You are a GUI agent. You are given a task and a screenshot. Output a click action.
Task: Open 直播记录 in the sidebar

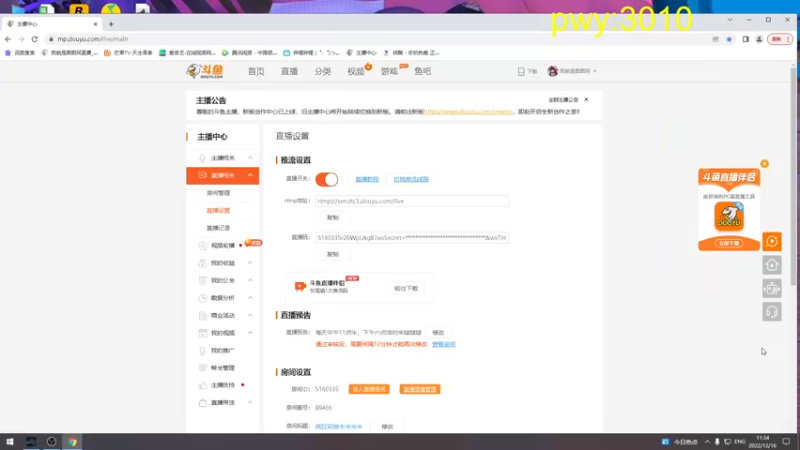218,228
